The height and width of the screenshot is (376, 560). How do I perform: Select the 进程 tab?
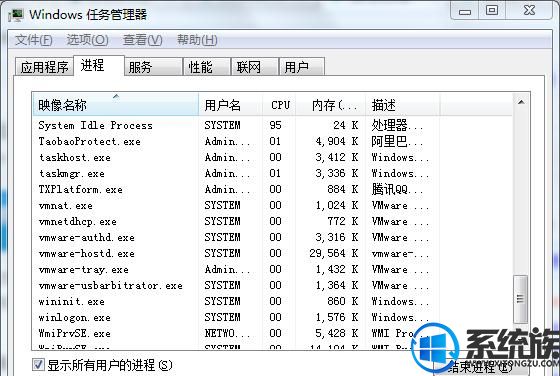[99, 65]
